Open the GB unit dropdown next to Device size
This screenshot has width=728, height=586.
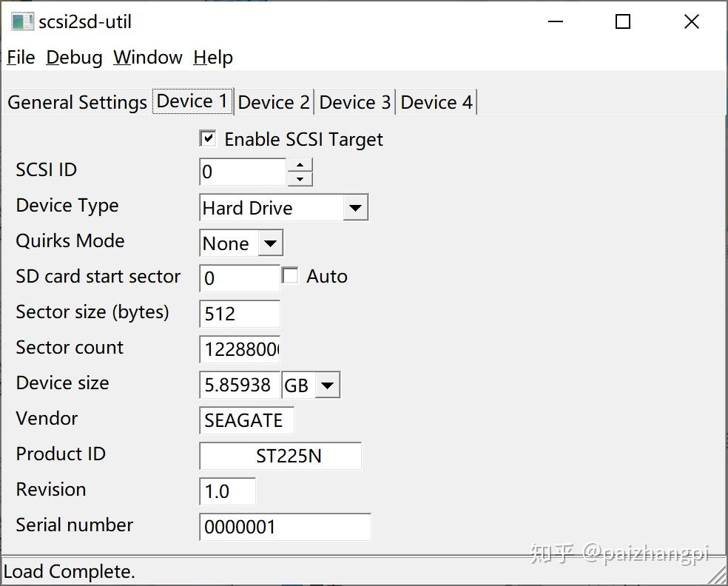pyautogui.click(x=326, y=385)
